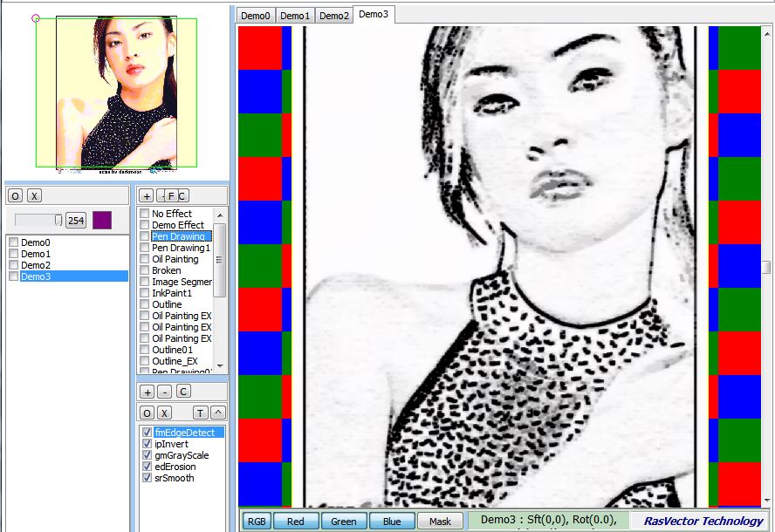Image resolution: width=775 pixels, height=532 pixels.
Task: Click the Demo3 Sft Rot status text
Action: point(549,520)
